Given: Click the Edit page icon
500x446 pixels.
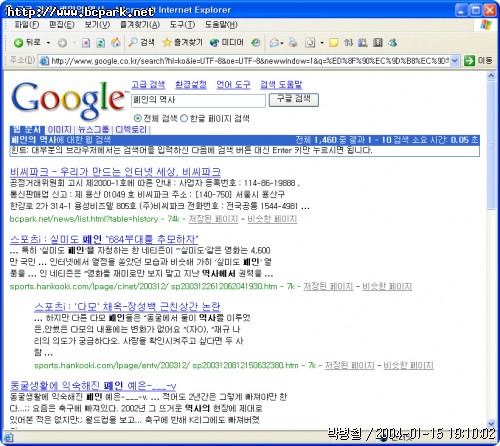Looking at the screenshot, I should tap(310, 43).
